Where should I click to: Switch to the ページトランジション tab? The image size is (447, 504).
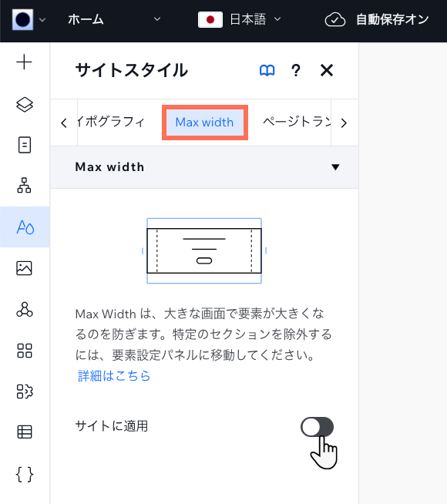297,122
